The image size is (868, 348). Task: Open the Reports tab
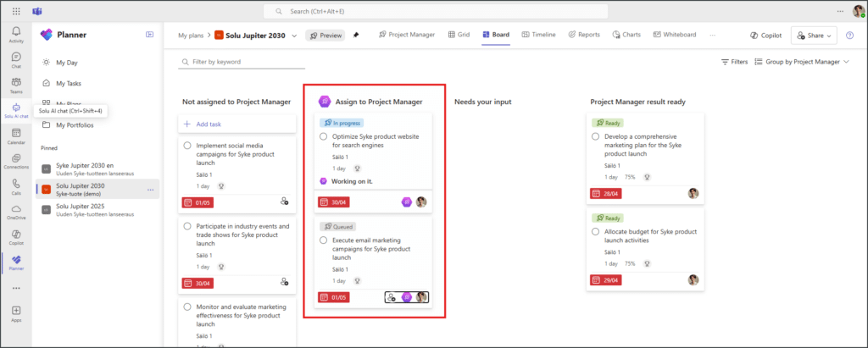pyautogui.click(x=584, y=35)
